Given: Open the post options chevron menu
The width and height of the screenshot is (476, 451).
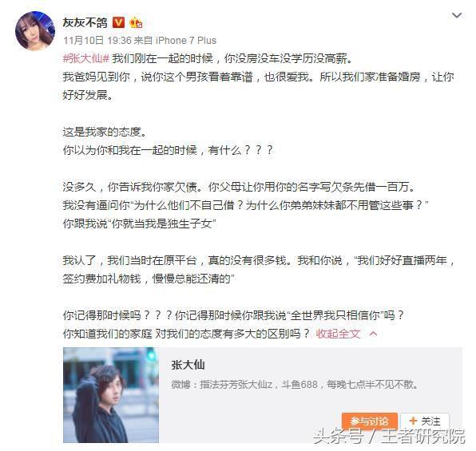Looking at the screenshot, I should pyautogui.click(x=457, y=15).
